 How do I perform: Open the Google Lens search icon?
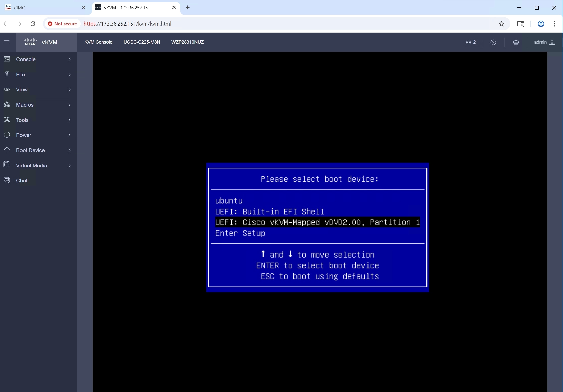[x=521, y=24]
